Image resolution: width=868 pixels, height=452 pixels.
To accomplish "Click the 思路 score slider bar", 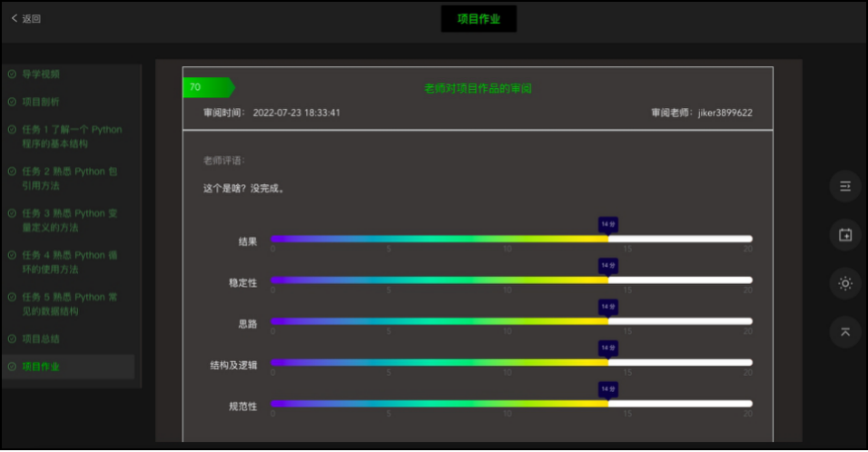I will coord(511,321).
